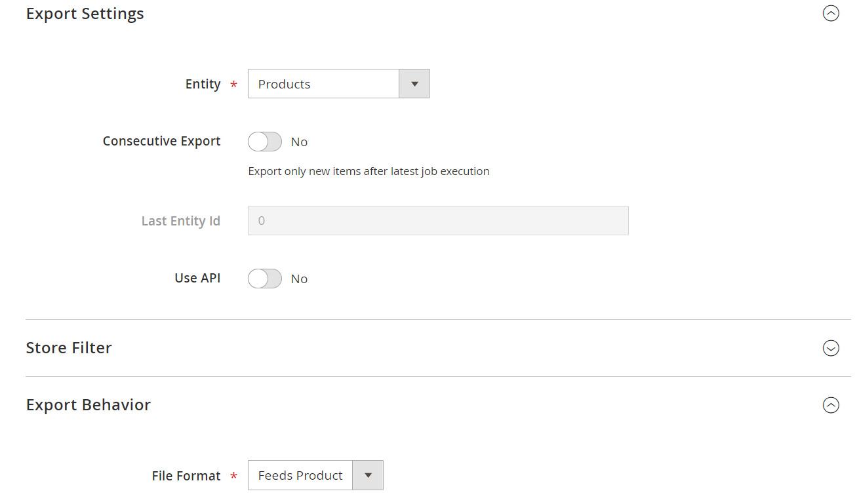The image size is (859, 504).
Task: Click the Export Settings section title
Action: (x=85, y=14)
